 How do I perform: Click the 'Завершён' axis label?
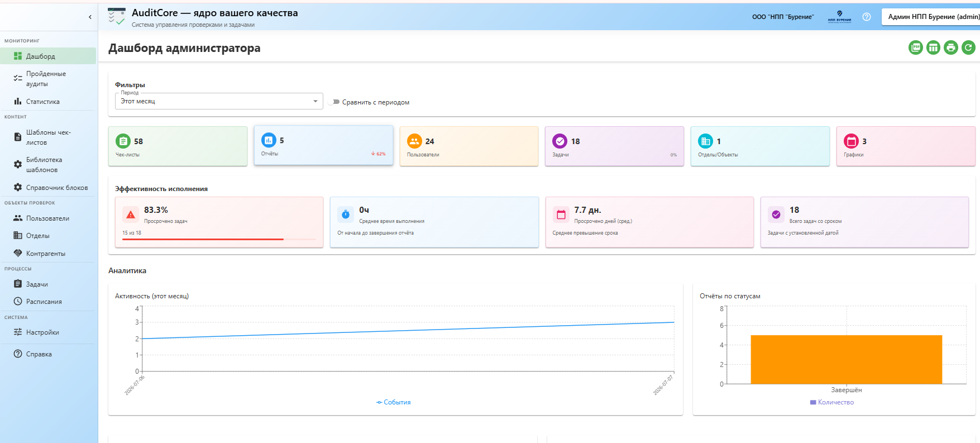click(847, 390)
